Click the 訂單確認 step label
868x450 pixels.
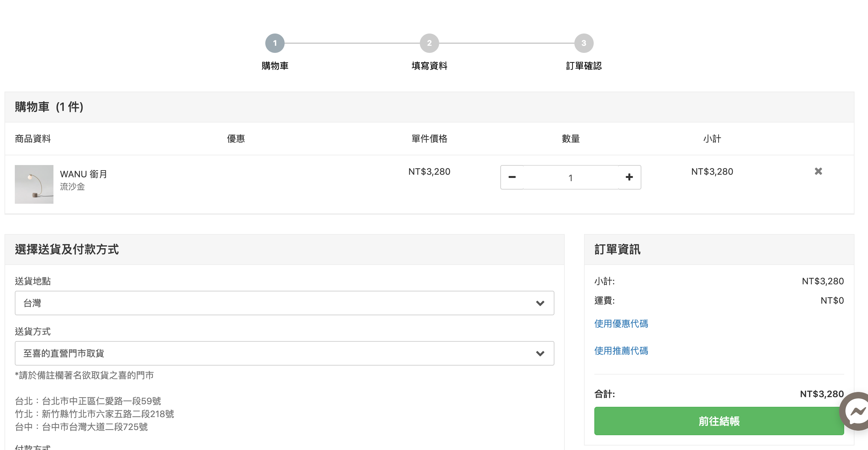pos(584,66)
